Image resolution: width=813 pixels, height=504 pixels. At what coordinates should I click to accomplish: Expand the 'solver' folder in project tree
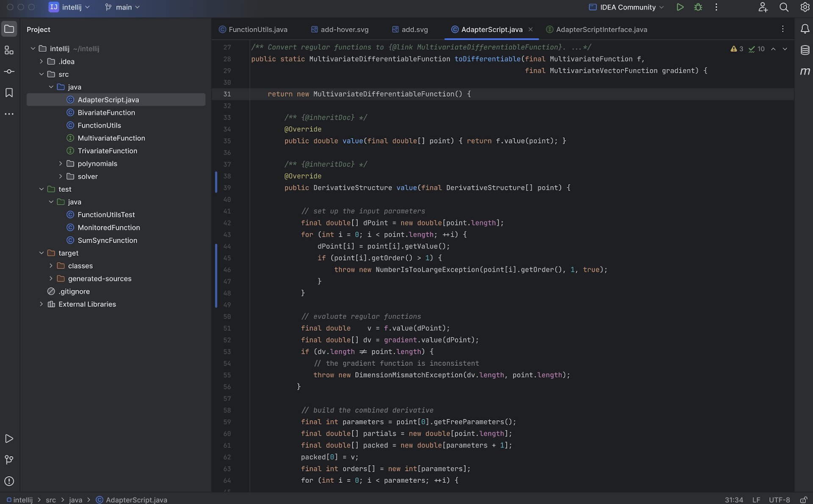[61, 176]
